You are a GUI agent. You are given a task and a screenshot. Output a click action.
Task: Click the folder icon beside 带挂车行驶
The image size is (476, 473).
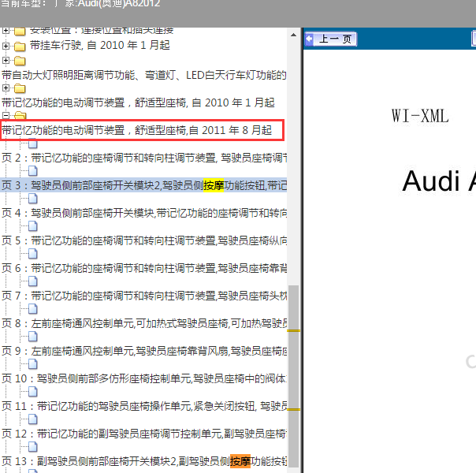pyautogui.click(x=20, y=47)
